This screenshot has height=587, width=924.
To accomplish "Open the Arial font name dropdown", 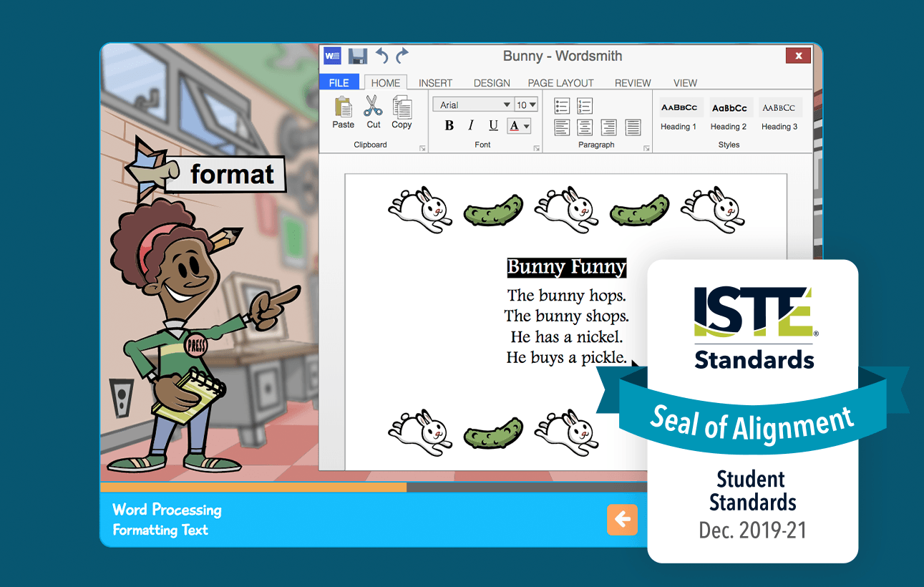I will [x=472, y=105].
